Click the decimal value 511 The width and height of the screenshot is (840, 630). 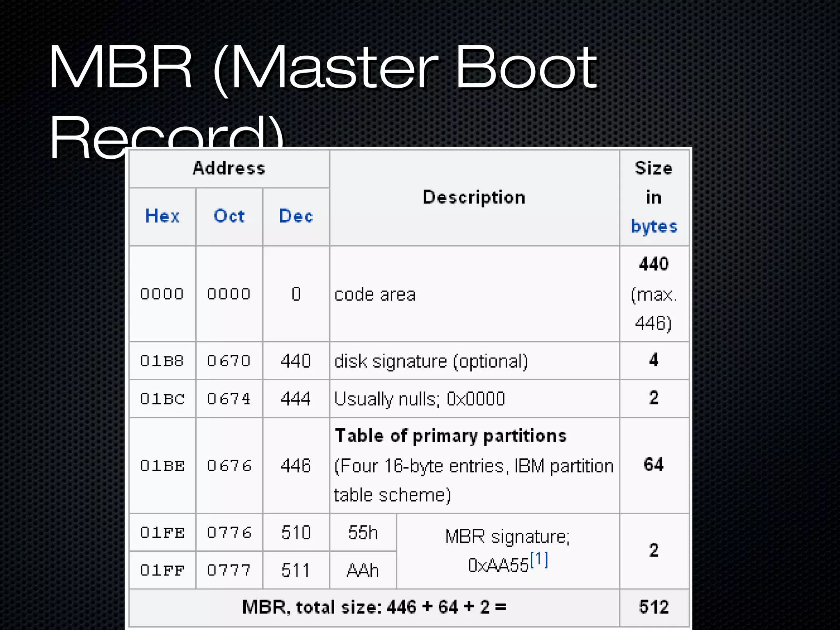296,571
